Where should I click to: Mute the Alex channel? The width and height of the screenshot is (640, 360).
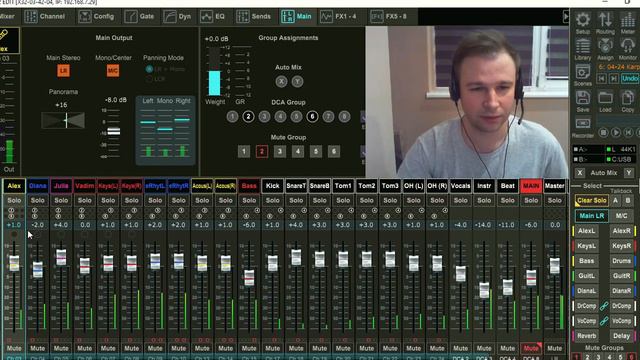point(14,348)
